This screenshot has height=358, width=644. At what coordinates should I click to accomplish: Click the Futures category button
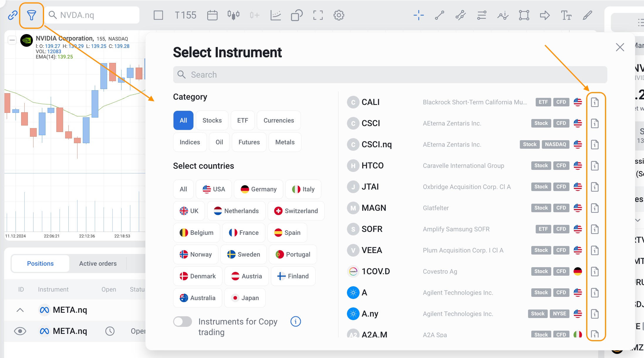coord(249,142)
